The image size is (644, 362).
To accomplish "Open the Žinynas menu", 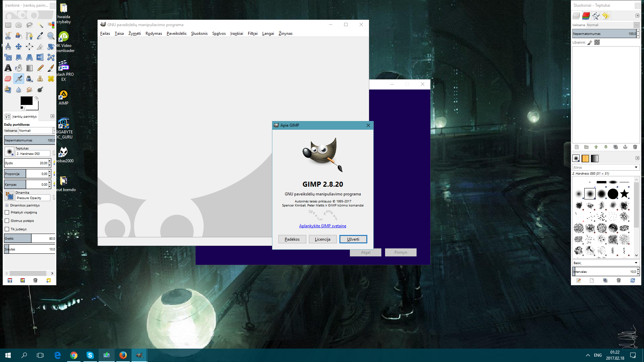I will pyautogui.click(x=285, y=34).
